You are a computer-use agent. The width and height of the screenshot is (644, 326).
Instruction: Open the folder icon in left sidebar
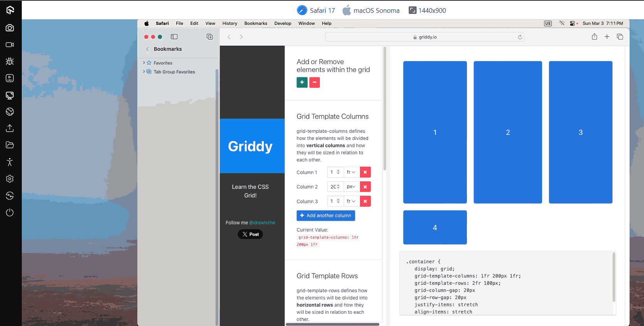[10, 145]
